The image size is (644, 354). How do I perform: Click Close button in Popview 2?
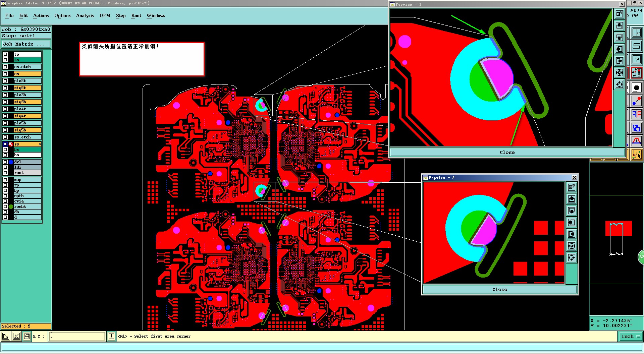(x=500, y=289)
